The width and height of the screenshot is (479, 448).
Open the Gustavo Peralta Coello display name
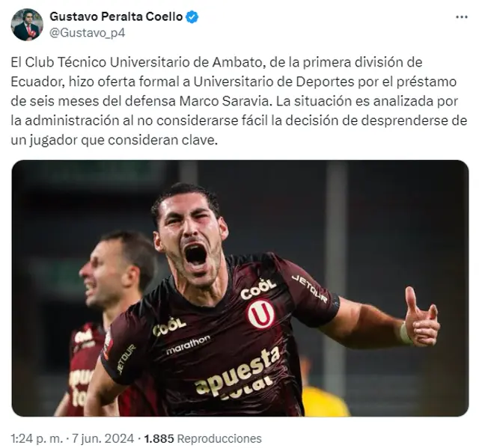point(116,16)
